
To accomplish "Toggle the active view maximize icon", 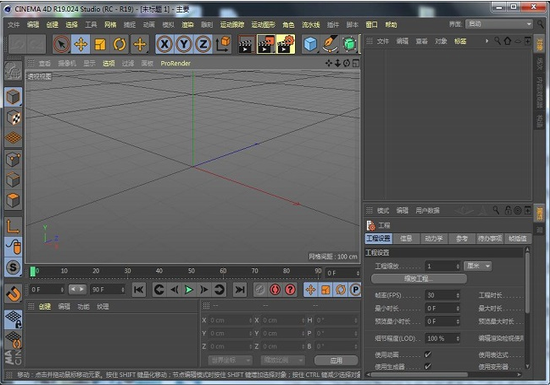I will point(355,63).
